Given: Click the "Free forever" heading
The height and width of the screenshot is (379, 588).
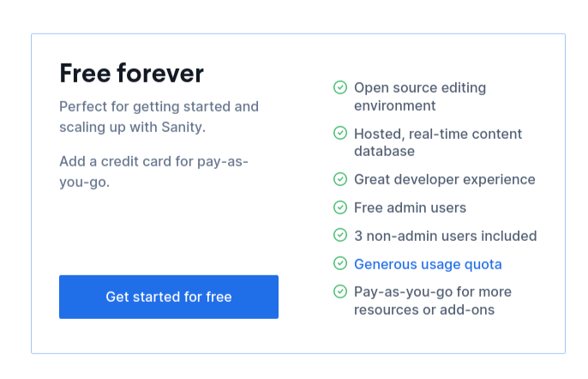Looking at the screenshot, I should [x=131, y=74].
